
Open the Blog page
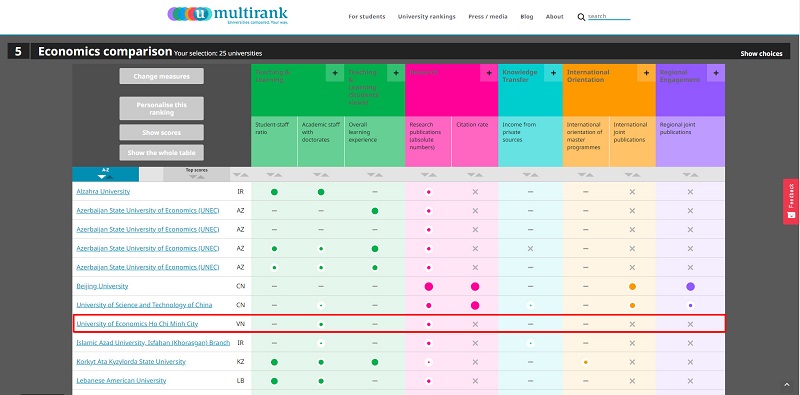(x=527, y=16)
